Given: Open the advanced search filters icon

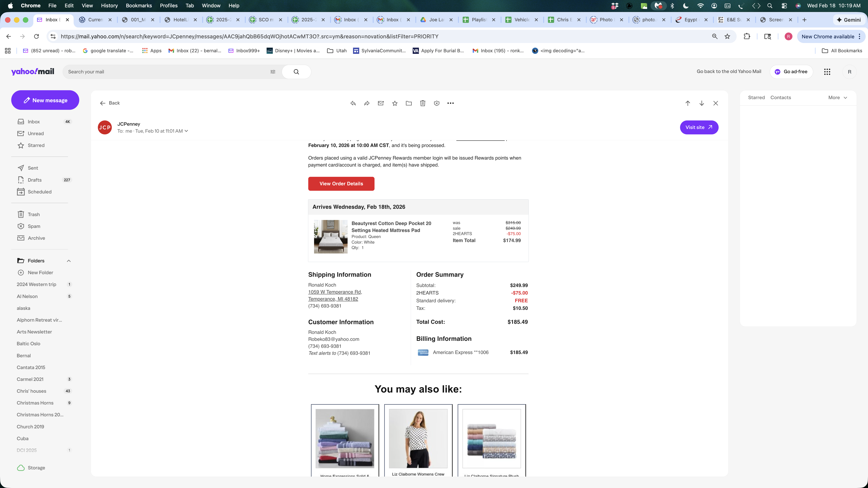Looking at the screenshot, I should pos(273,72).
